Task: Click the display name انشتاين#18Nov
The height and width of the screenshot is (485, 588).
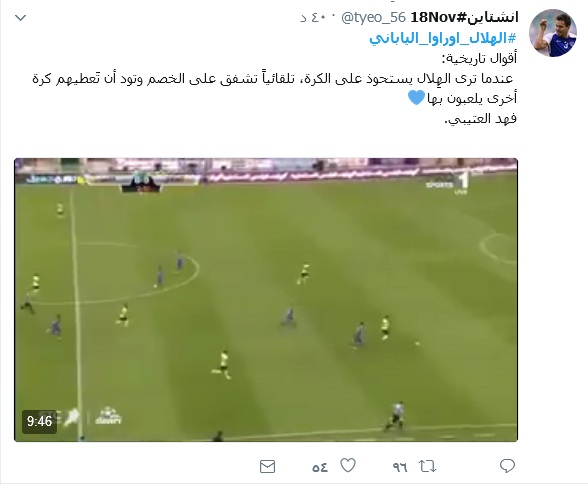Action: [x=464, y=17]
